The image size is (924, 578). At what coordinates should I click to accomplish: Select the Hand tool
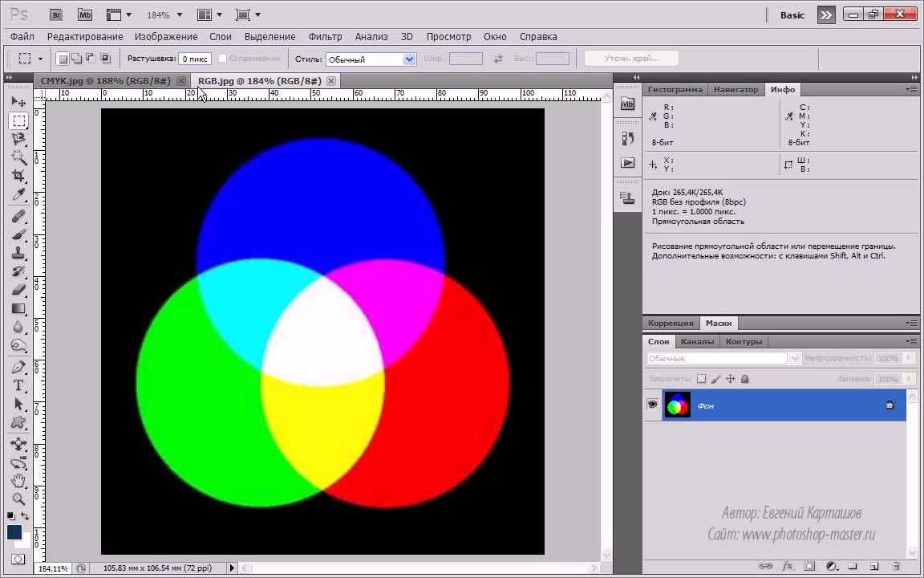pos(18,481)
